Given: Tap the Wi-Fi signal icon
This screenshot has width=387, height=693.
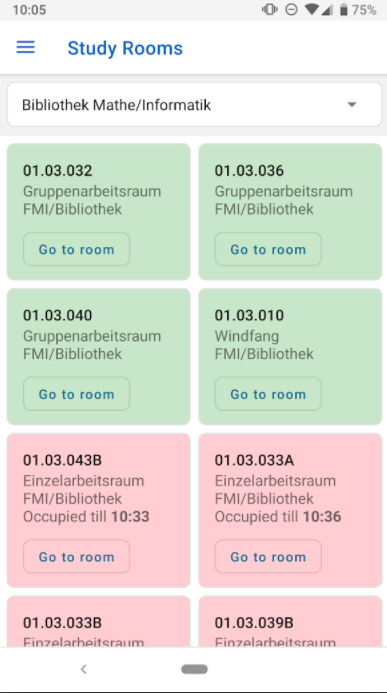Looking at the screenshot, I should click(311, 10).
